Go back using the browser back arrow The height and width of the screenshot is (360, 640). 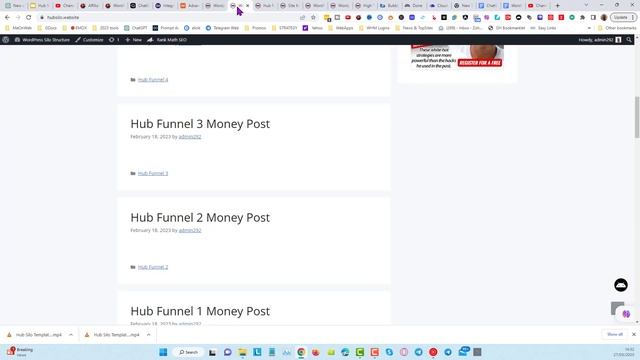click(x=7, y=18)
